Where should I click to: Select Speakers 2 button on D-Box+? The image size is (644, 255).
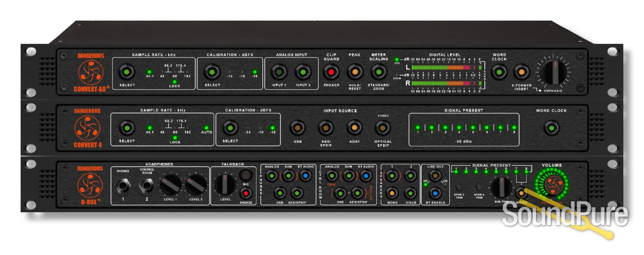[x=410, y=175]
